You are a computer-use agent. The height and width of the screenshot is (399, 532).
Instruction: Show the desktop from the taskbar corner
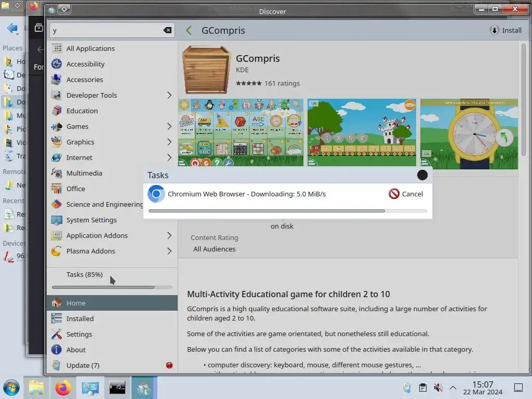[x=518, y=388]
